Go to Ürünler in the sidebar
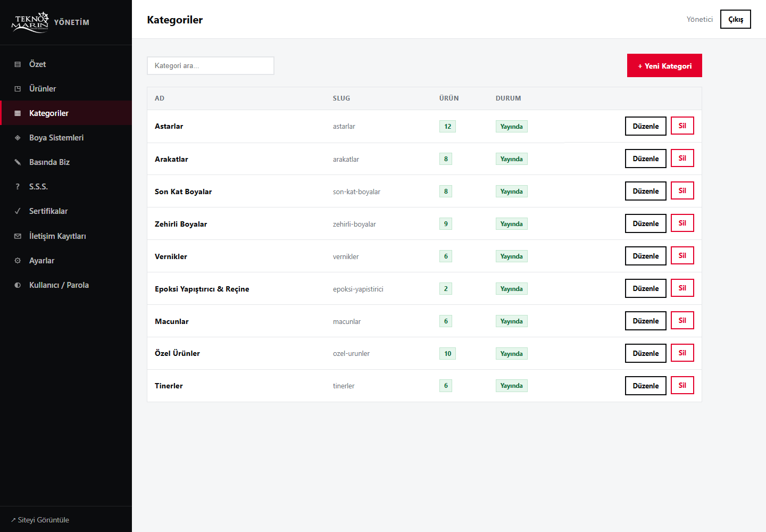This screenshot has height=532, width=766. point(66,89)
